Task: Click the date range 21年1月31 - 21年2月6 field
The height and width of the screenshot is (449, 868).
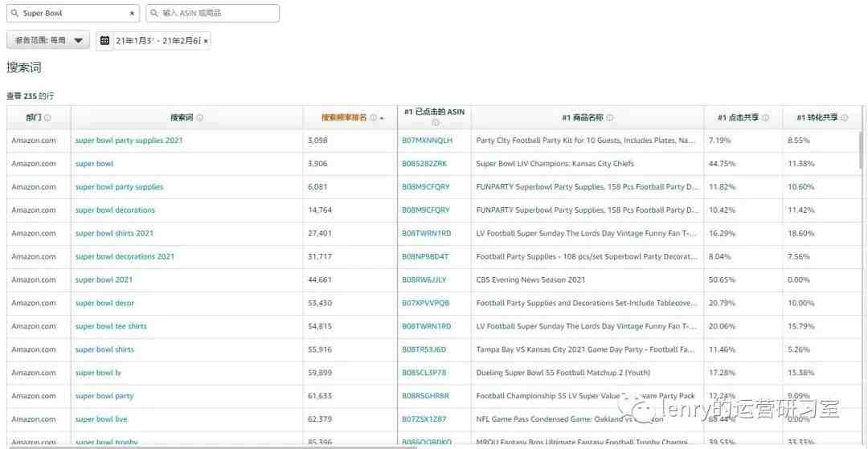Action: coord(158,41)
